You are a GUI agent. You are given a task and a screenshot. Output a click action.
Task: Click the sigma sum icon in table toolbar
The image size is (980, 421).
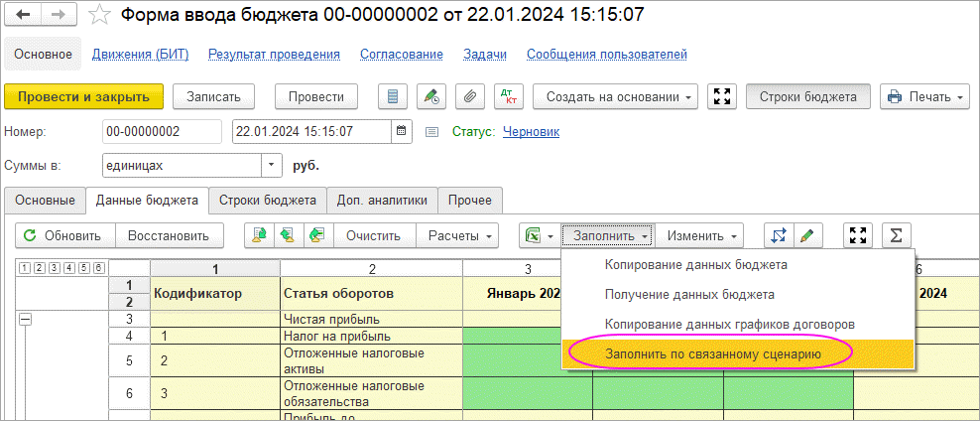coord(896,235)
